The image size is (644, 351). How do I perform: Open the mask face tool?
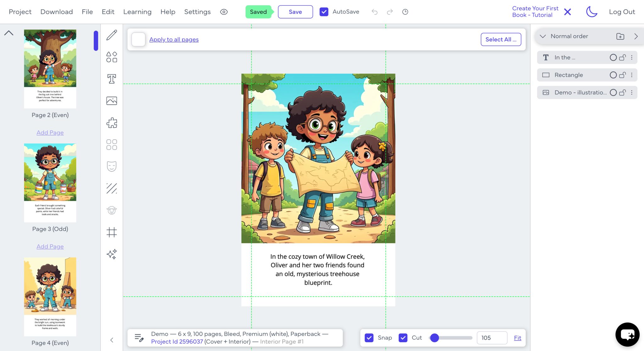point(112,166)
